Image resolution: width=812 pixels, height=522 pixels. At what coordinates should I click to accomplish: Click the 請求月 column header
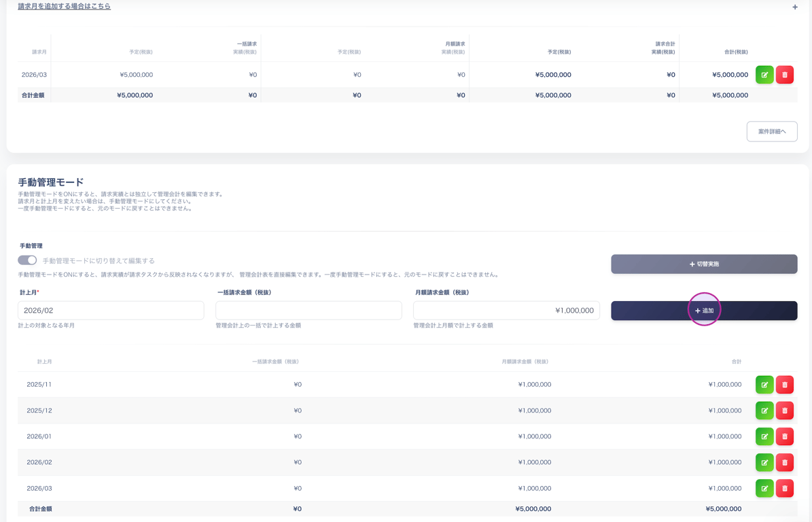coord(39,52)
